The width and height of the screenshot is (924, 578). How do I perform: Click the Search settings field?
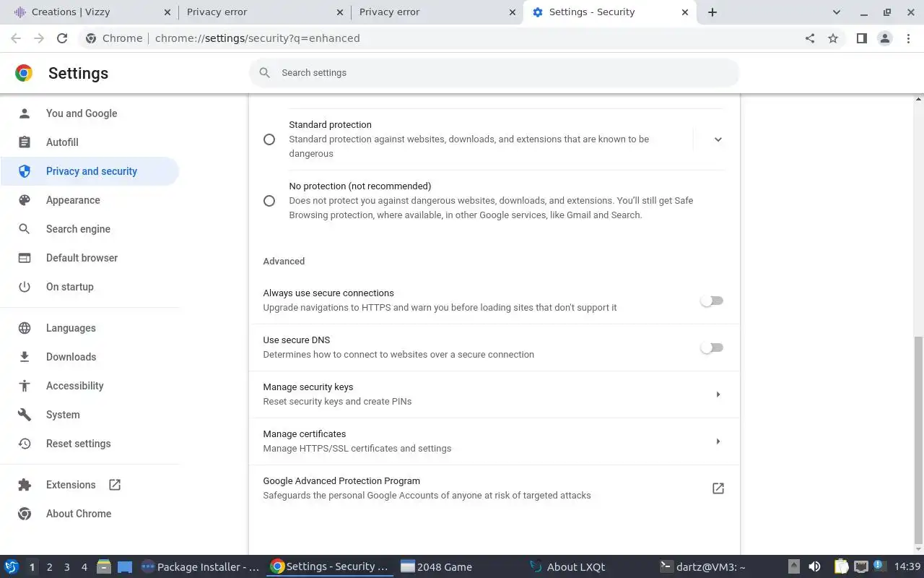click(x=494, y=73)
